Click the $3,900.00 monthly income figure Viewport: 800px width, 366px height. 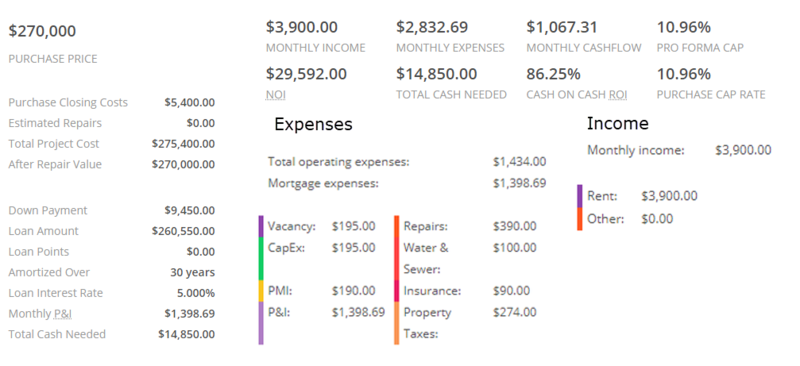(x=302, y=27)
